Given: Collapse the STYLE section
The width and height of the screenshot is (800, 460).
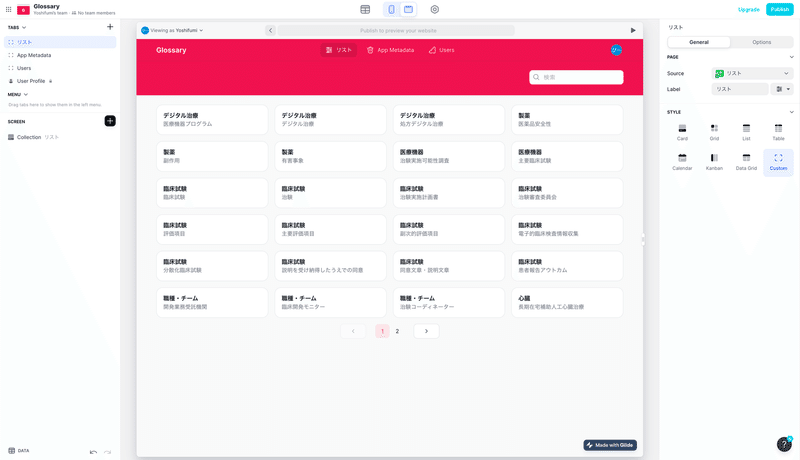Looking at the screenshot, I should [791, 112].
